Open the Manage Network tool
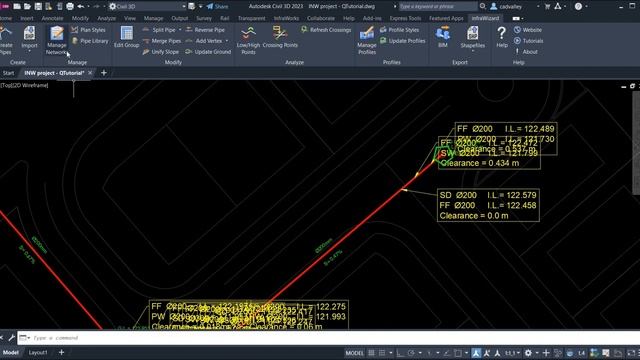The height and width of the screenshot is (360, 640). click(56, 40)
